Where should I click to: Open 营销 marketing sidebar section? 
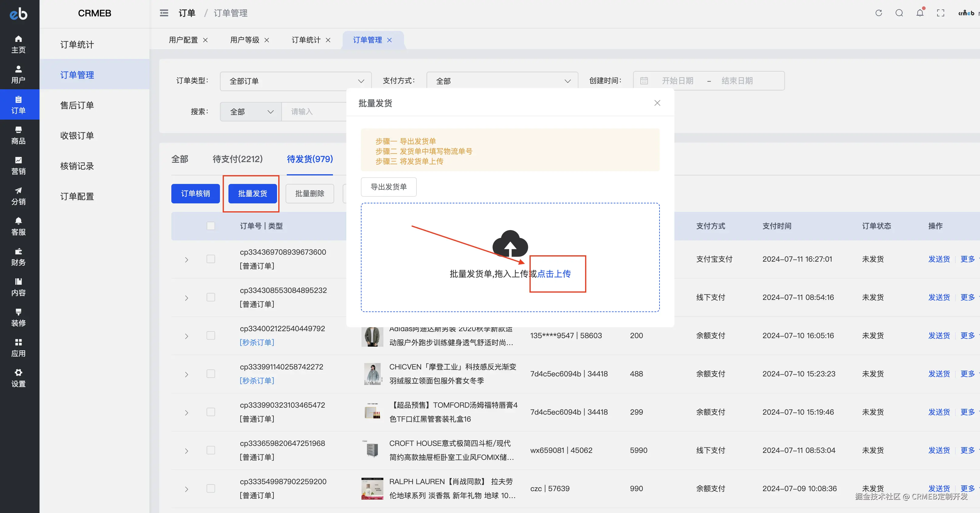(18, 165)
